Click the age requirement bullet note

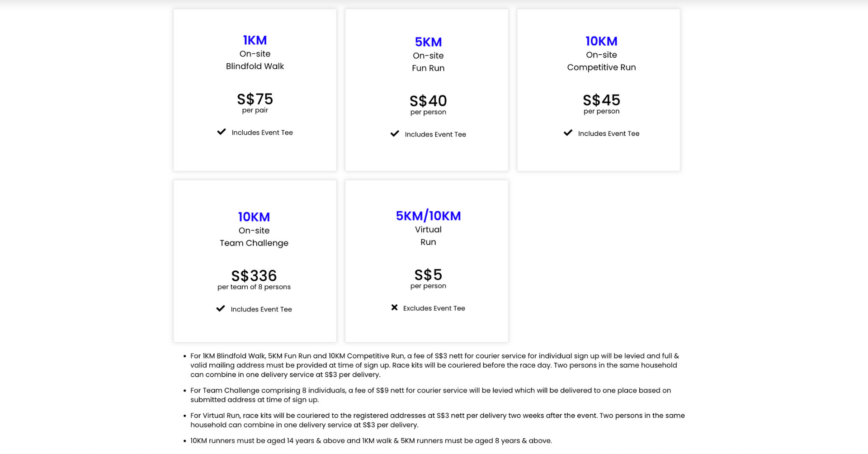tap(371, 441)
